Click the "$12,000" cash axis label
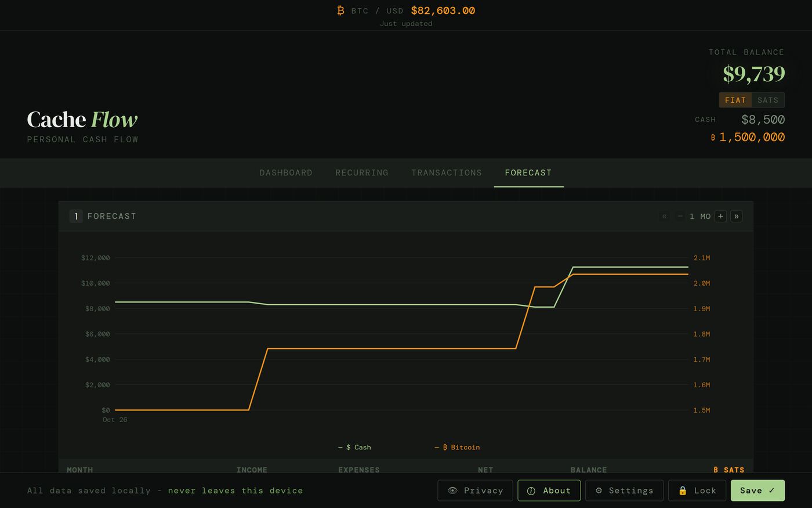The image size is (812, 508). 96,258
